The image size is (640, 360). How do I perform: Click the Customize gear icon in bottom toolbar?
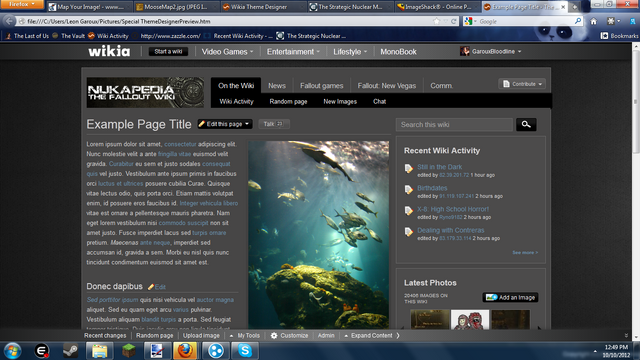click(x=274, y=336)
